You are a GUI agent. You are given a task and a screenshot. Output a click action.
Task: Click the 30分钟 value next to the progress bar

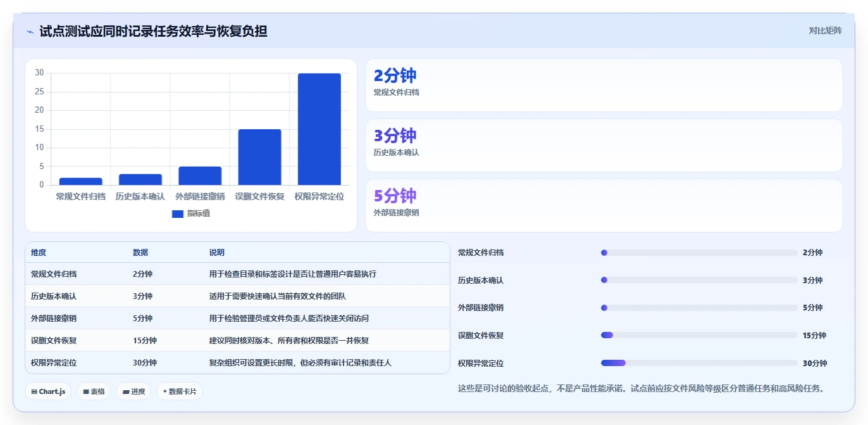(x=814, y=364)
